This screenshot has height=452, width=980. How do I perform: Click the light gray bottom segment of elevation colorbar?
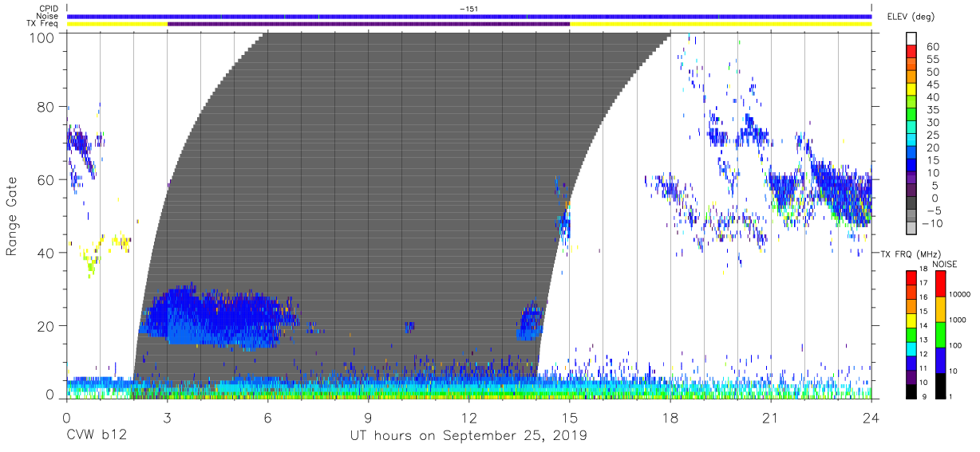pos(911,229)
